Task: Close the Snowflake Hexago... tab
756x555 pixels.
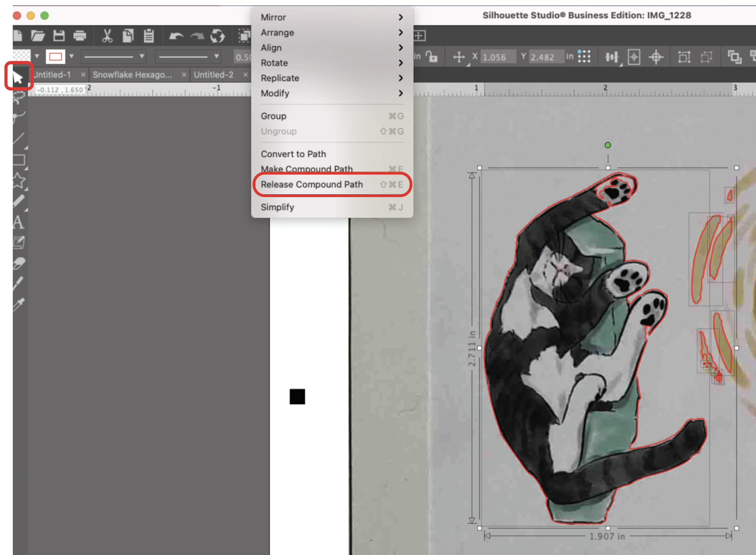Action: pos(184,75)
